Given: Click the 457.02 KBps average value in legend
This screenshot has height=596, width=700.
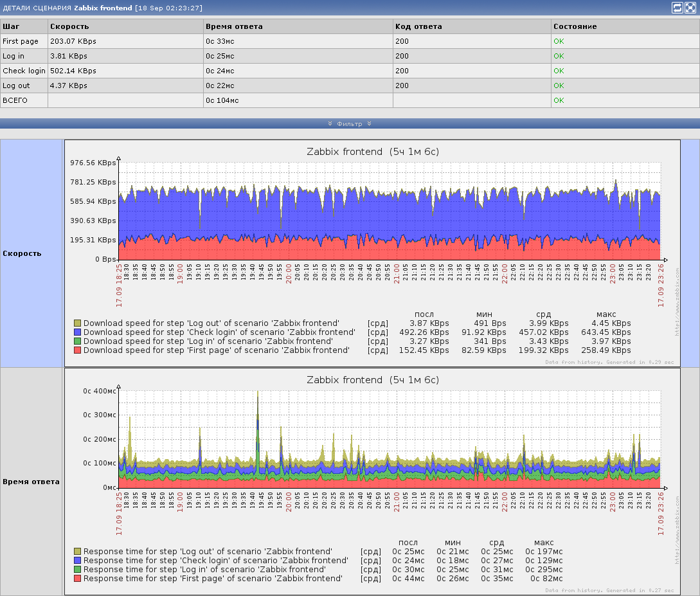Looking at the screenshot, I should [543, 332].
